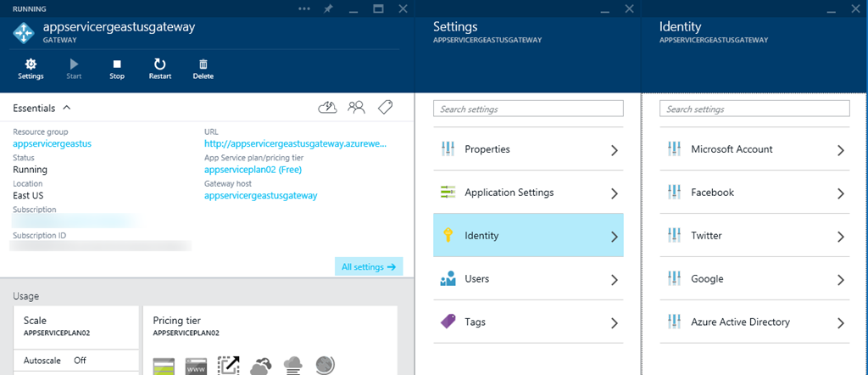Open the appservicergeastus resource group link

click(52, 143)
